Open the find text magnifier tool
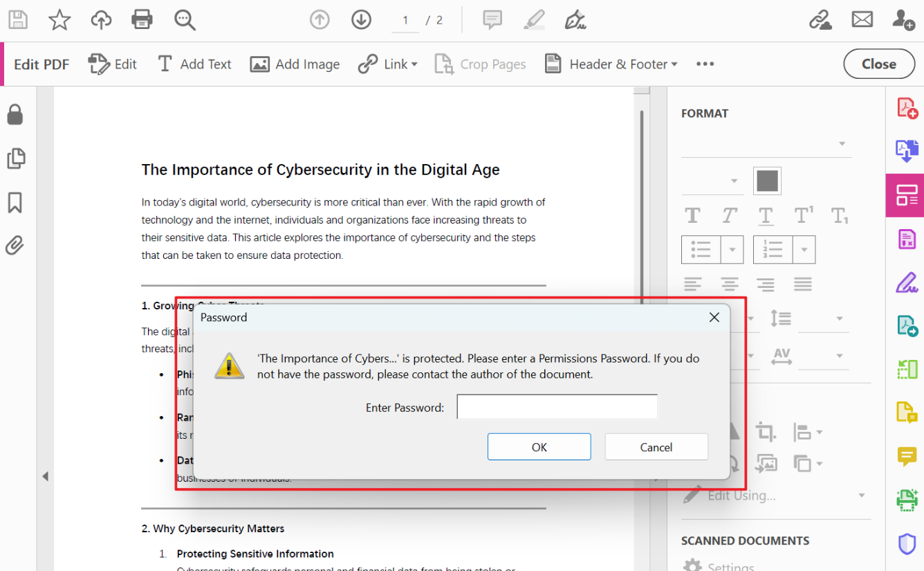The height and width of the screenshot is (571, 924). [185, 20]
